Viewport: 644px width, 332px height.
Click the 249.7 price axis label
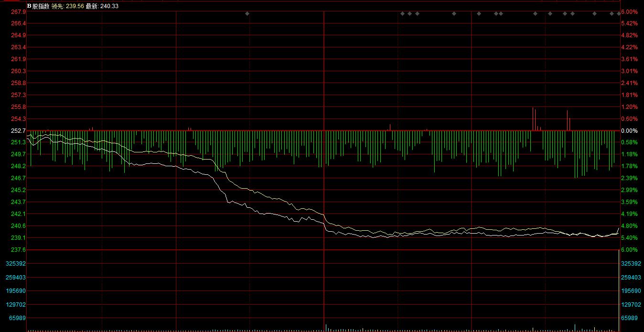click(18, 154)
